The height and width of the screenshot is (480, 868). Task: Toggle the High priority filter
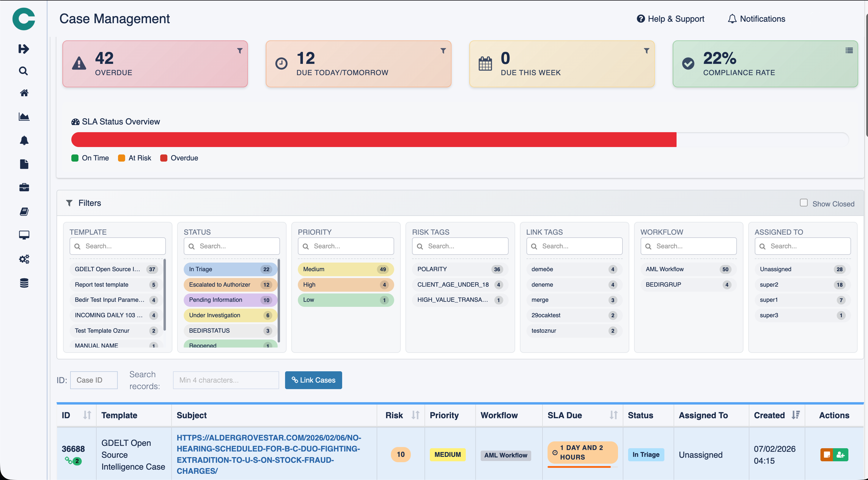click(345, 285)
